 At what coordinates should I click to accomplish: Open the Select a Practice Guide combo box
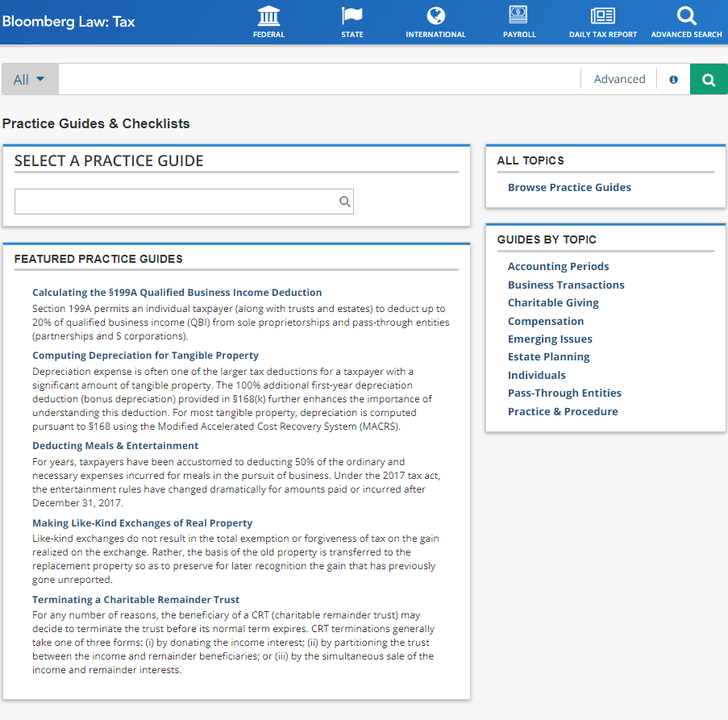point(177,202)
